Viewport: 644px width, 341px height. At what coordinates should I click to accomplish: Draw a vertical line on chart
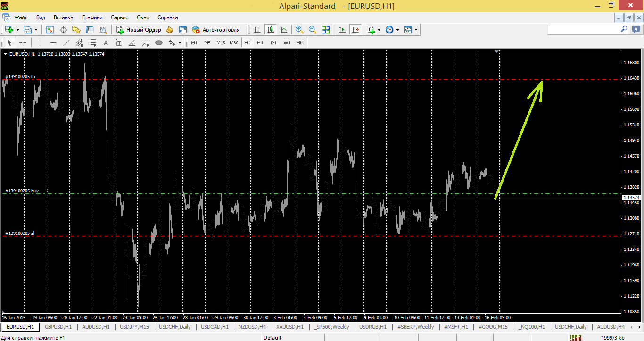pyautogui.click(x=40, y=42)
